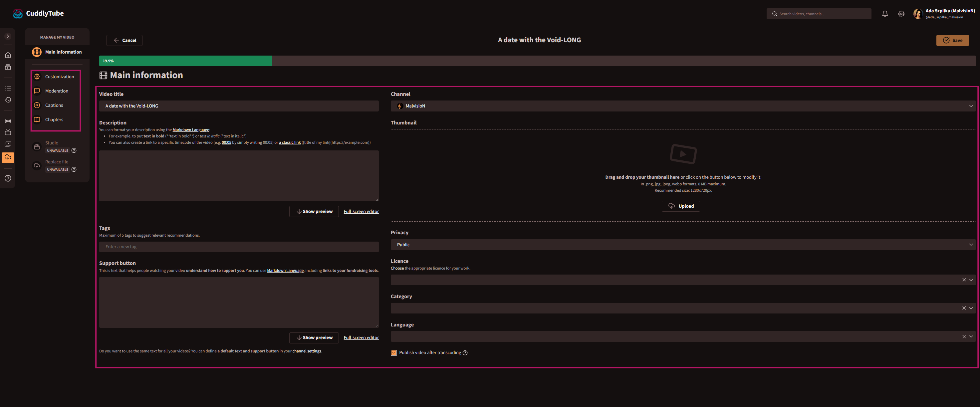
Task: Click the playlist list icon in sidebar
Action: pyautogui.click(x=8, y=88)
